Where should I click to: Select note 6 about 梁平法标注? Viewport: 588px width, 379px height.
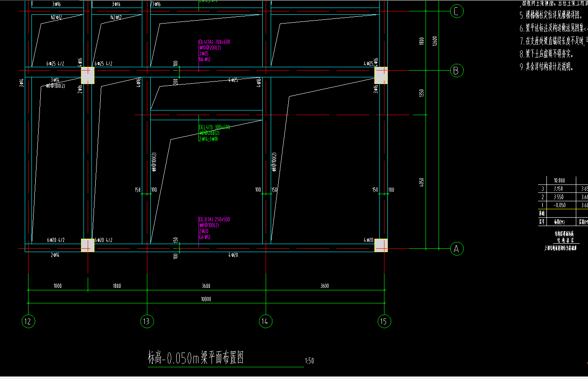click(554, 28)
